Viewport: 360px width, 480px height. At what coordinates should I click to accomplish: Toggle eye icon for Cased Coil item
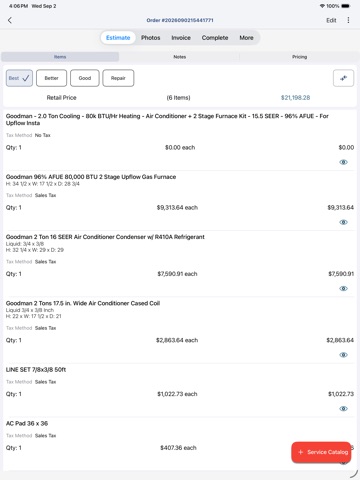(x=343, y=355)
